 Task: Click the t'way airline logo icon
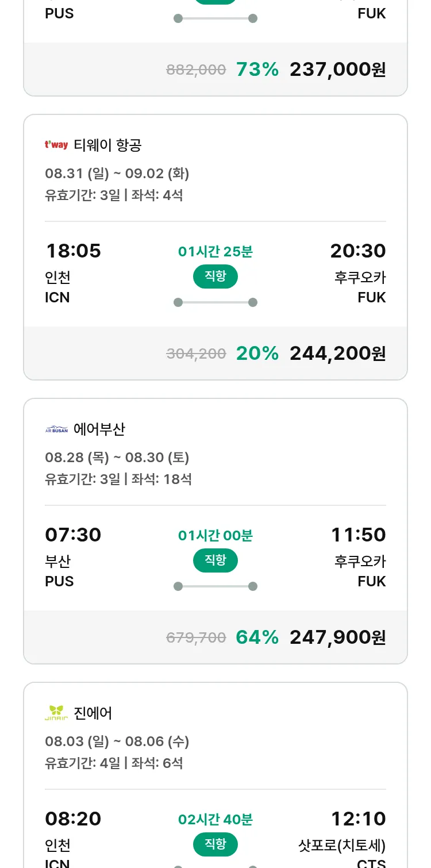(x=56, y=145)
